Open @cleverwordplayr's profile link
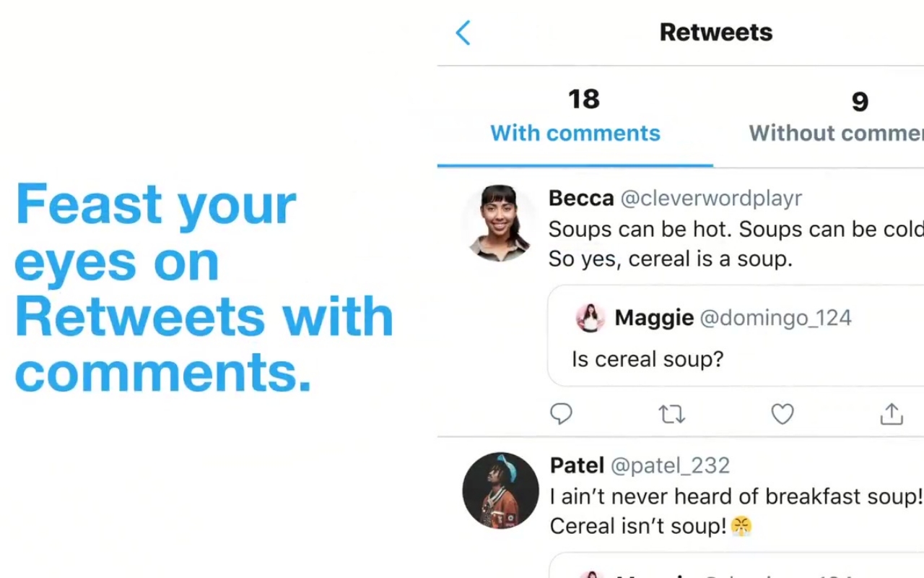Image resolution: width=924 pixels, height=578 pixels. [x=710, y=198]
